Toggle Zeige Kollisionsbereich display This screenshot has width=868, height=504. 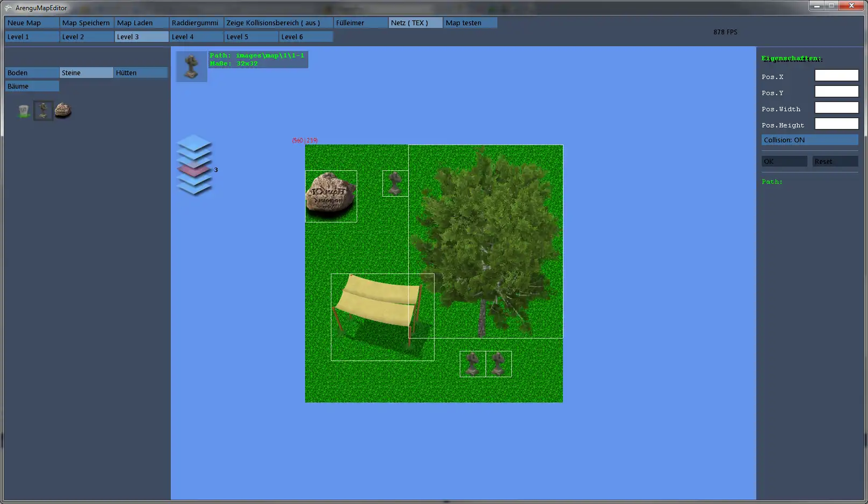tap(278, 23)
